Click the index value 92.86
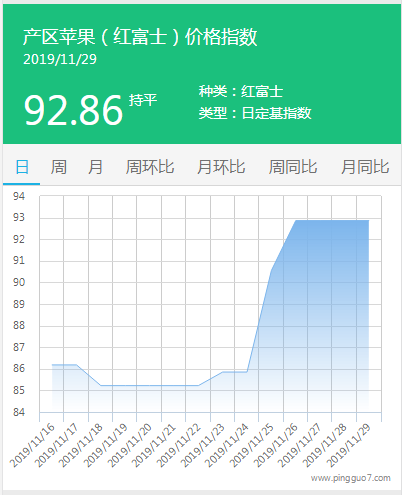 click(74, 110)
